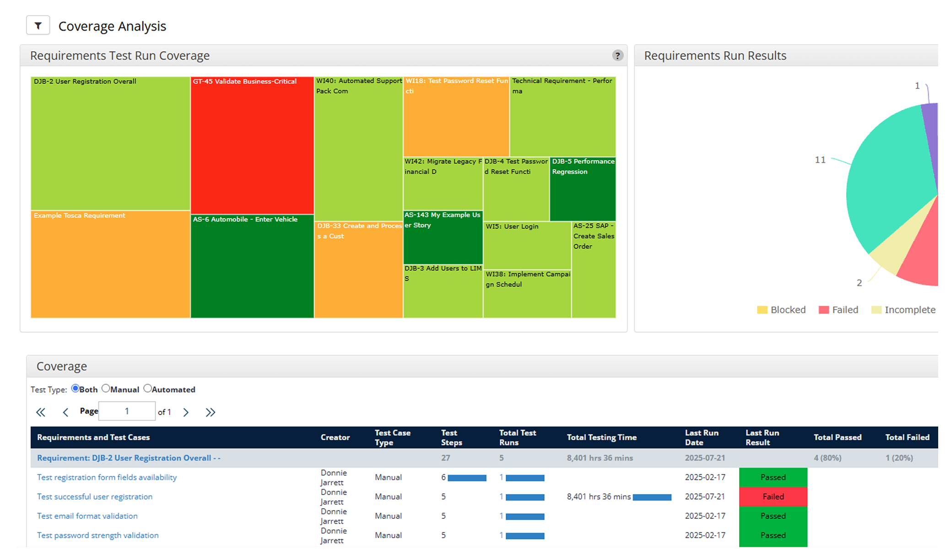The image size is (951, 560).
Task: Select the Both test type radio
Action: pyautogui.click(x=75, y=388)
